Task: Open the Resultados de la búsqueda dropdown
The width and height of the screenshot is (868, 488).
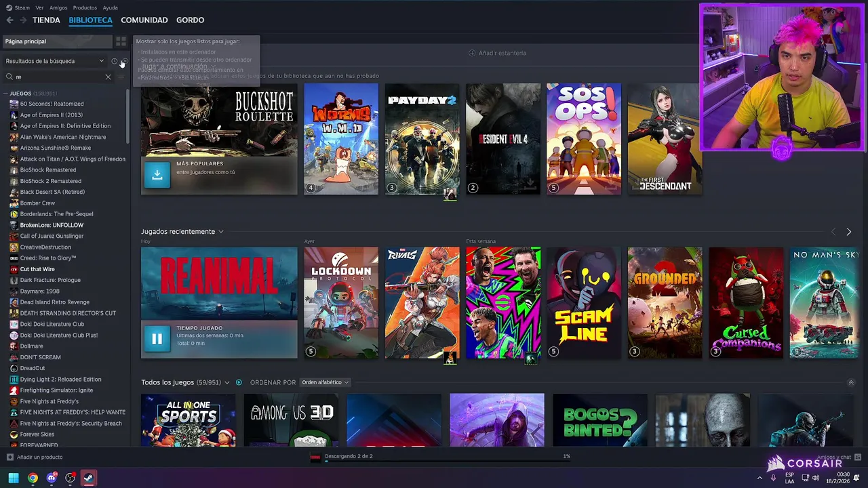Action: point(55,61)
